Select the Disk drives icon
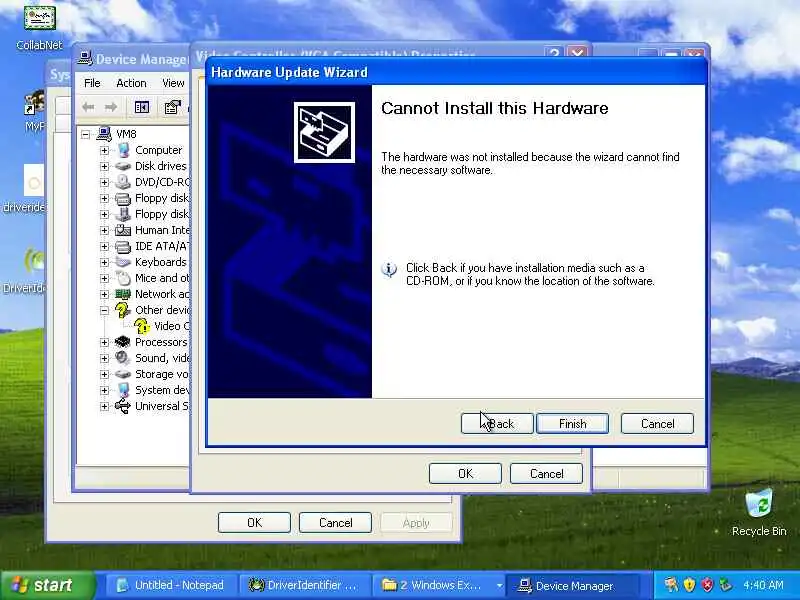This screenshot has width=800, height=600. 123,166
